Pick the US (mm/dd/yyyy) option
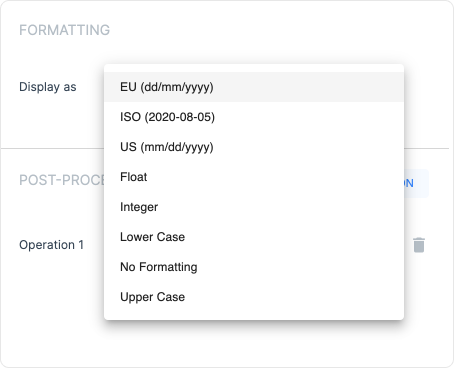Screen dimensions: 454x368 coord(254,147)
